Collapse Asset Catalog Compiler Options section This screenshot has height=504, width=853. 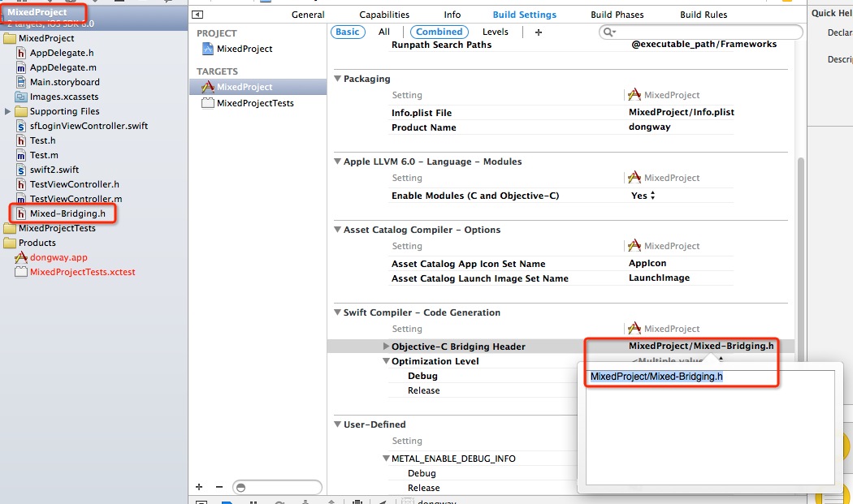tap(337, 230)
